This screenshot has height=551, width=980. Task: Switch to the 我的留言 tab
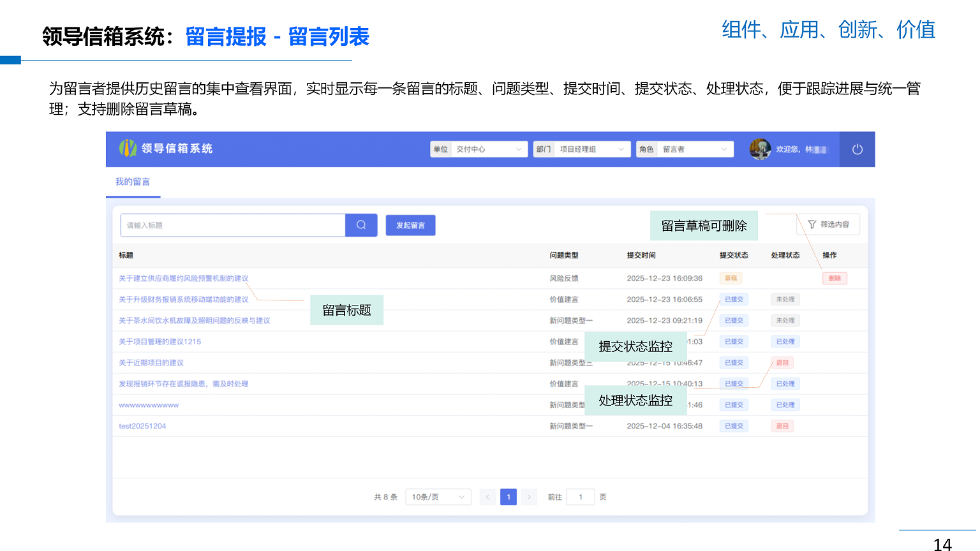(x=133, y=180)
